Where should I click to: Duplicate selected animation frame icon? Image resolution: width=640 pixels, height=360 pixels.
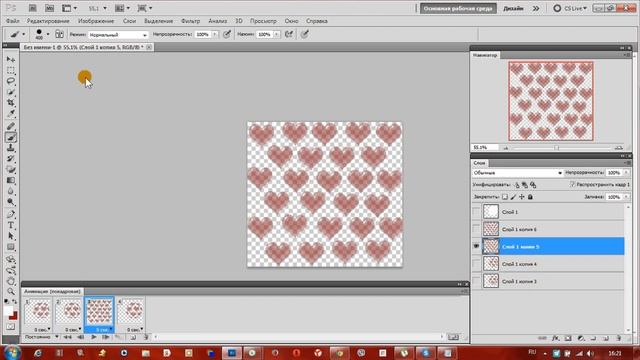133,337
